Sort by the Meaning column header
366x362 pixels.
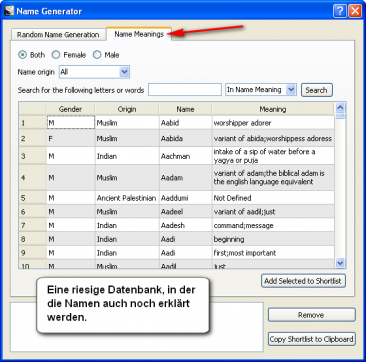click(273, 109)
